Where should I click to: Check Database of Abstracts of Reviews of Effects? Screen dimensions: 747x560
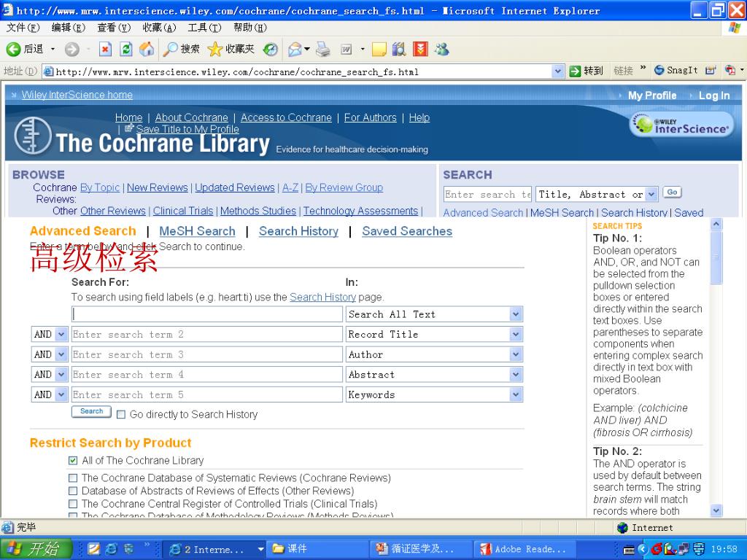tap(73, 491)
